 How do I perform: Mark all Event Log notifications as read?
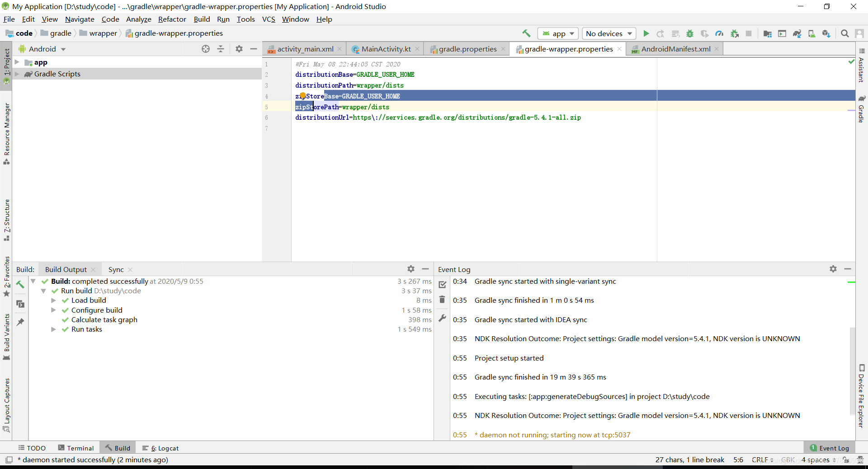point(443,285)
